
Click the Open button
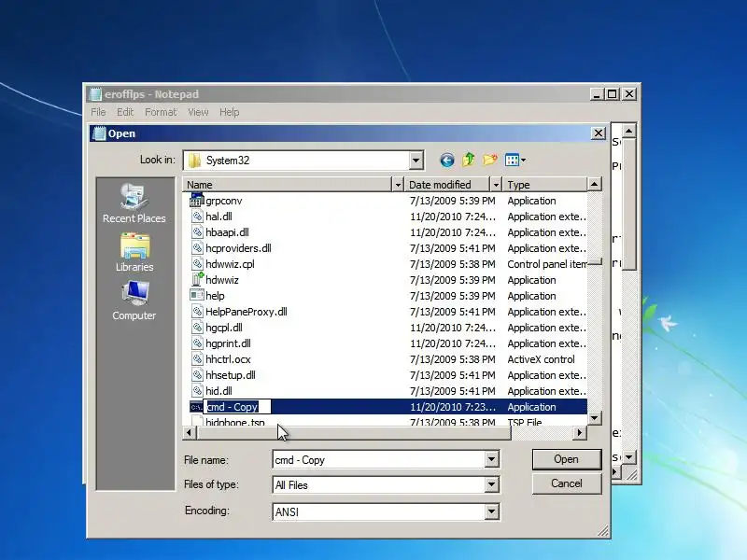coord(567,459)
